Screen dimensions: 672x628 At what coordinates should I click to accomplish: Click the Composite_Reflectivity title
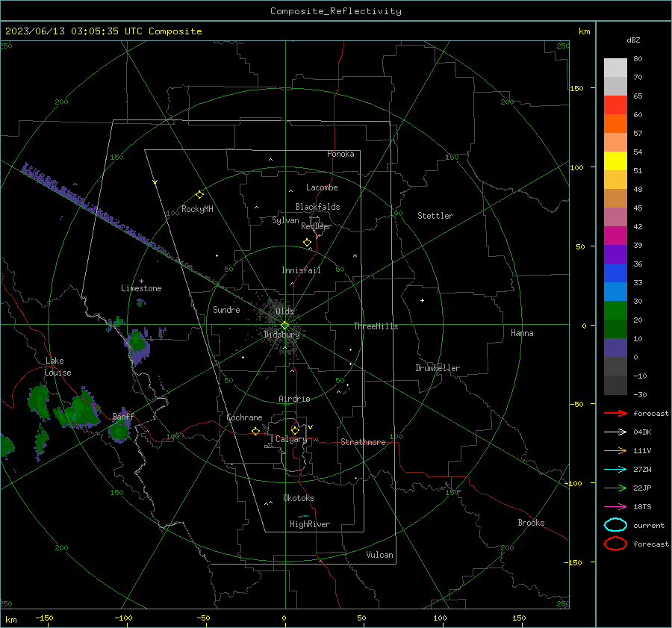click(x=335, y=11)
